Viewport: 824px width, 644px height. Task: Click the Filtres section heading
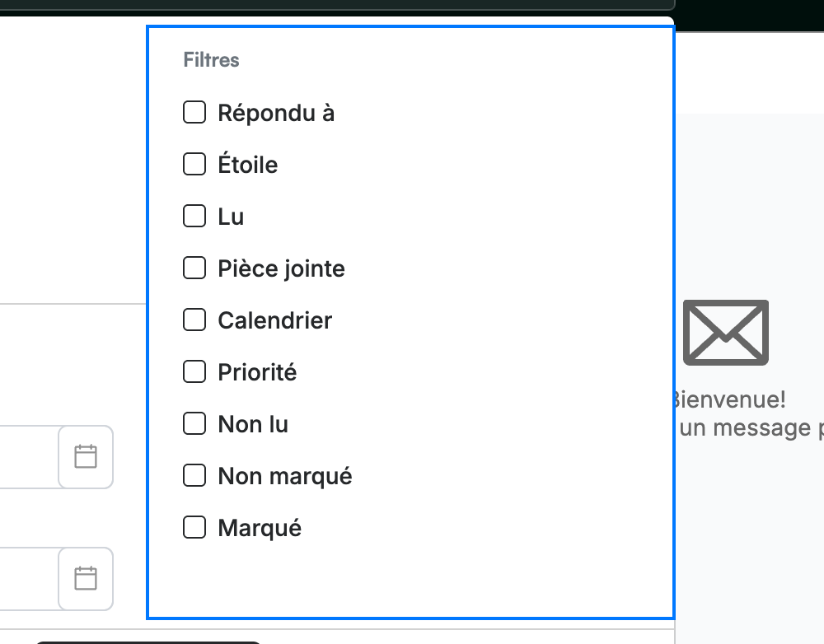[x=211, y=60]
